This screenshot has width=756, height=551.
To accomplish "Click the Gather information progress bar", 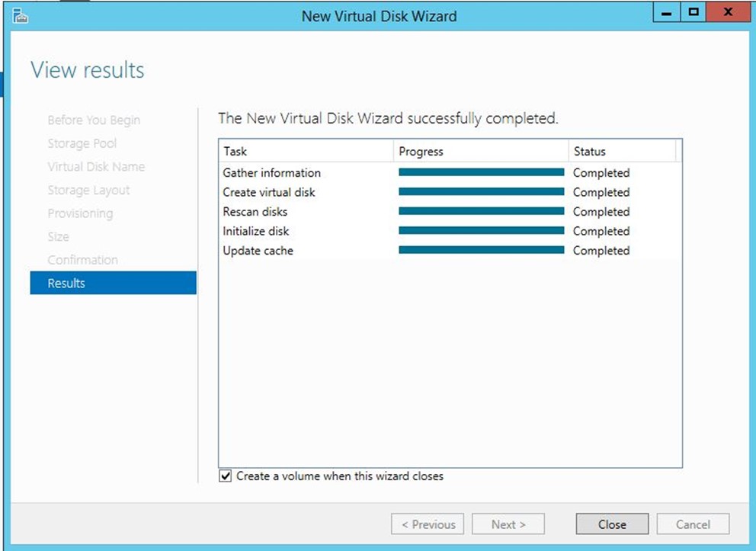I will tap(481, 172).
